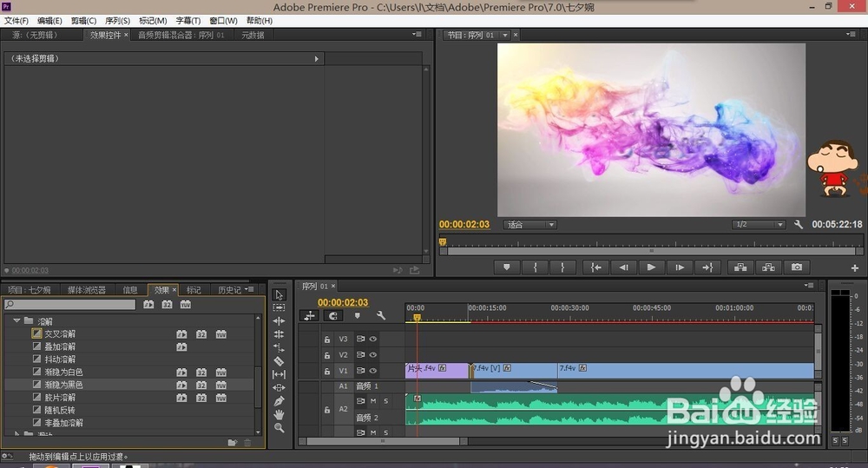Toggle V3 track lock
Image resolution: width=868 pixels, height=468 pixels.
(327, 339)
